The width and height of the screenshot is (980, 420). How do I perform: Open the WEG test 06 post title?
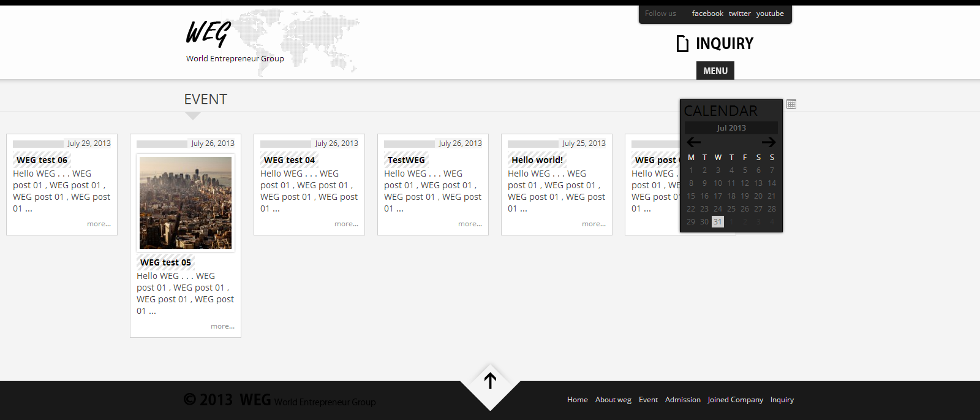pyautogui.click(x=42, y=160)
